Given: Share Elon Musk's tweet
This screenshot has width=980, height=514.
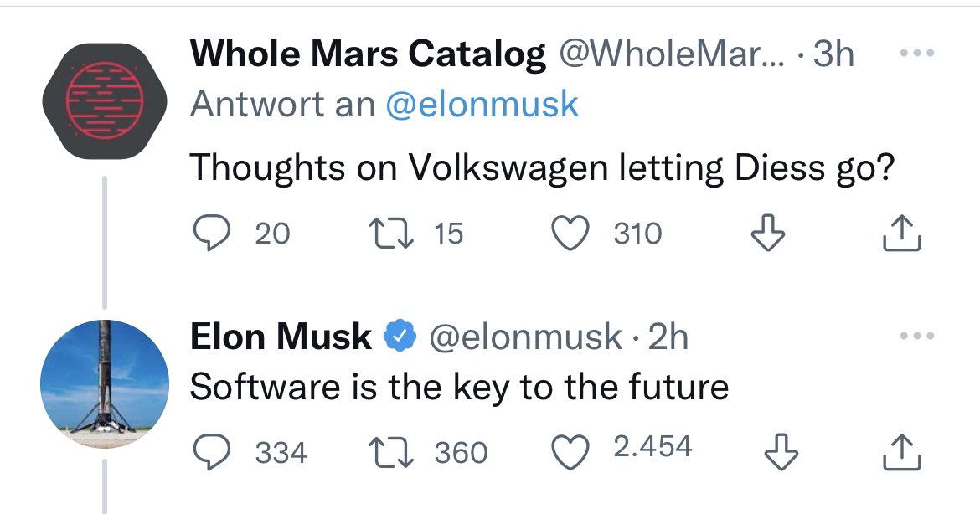Looking at the screenshot, I should pos(902,452).
